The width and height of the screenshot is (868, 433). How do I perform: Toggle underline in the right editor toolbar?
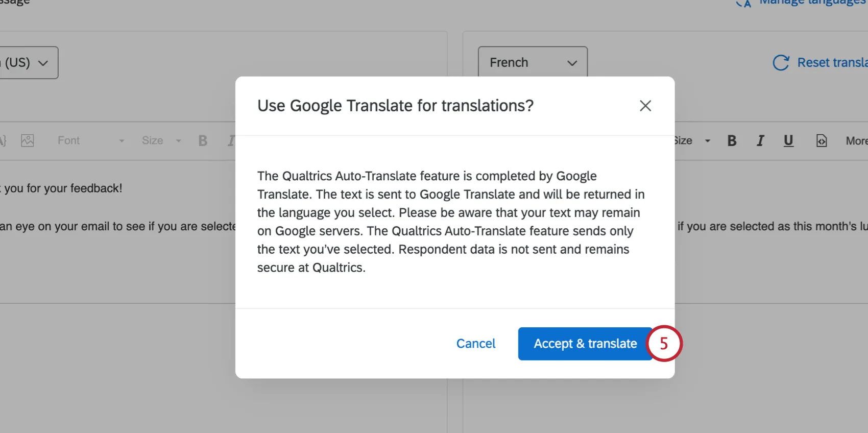(788, 141)
